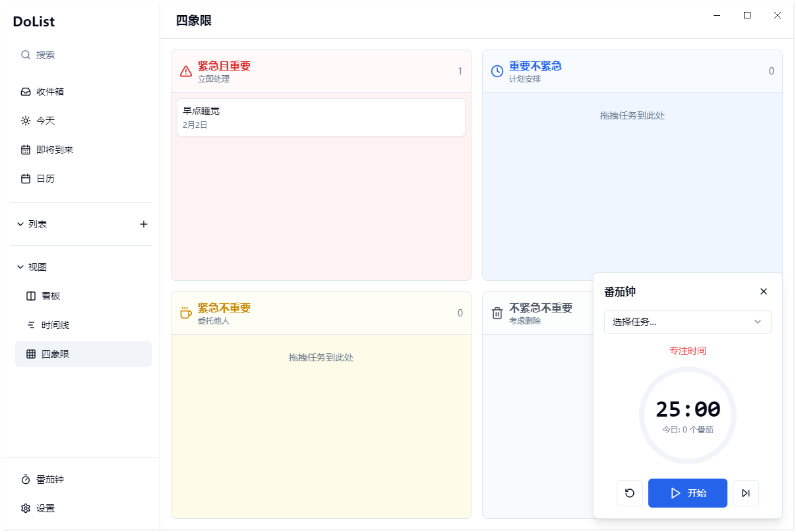The image size is (796, 532).
Task: Select the 早点睡觉 task card
Action: click(321, 117)
